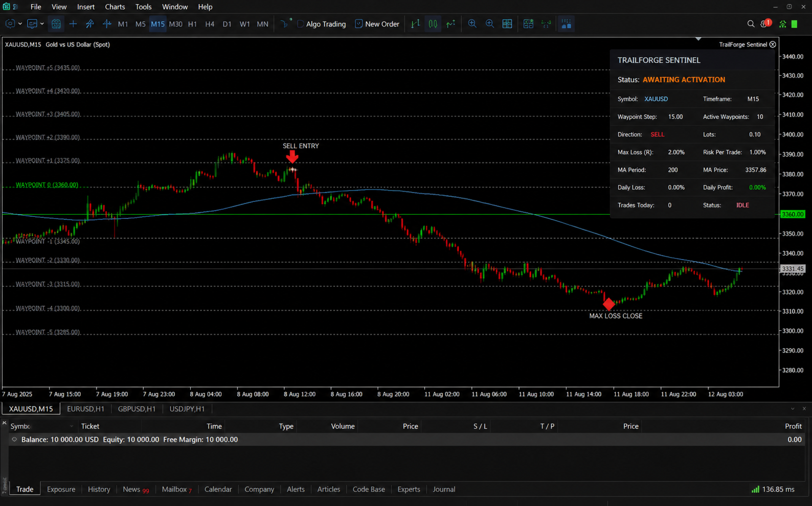
Task: Switch to line chart display
Action: 450,24
